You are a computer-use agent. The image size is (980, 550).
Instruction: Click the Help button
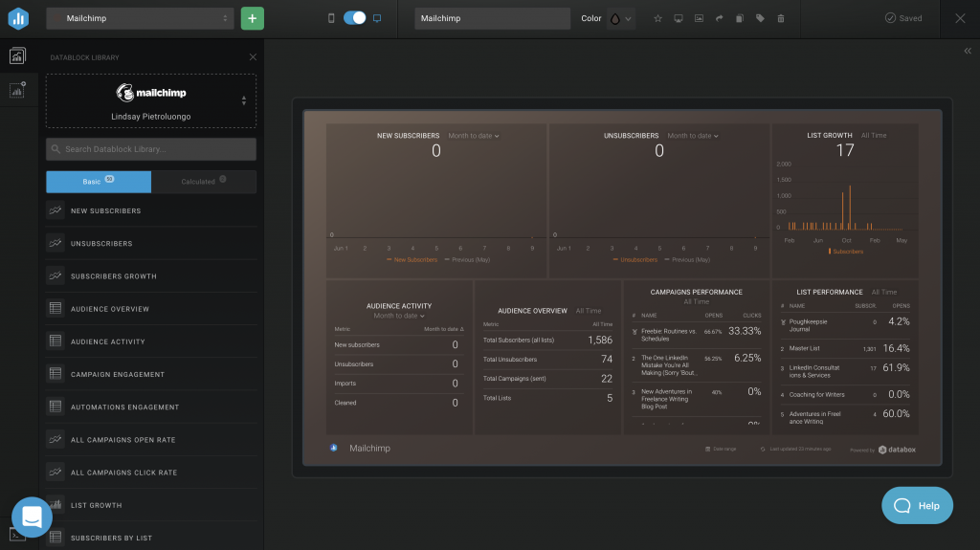click(917, 505)
